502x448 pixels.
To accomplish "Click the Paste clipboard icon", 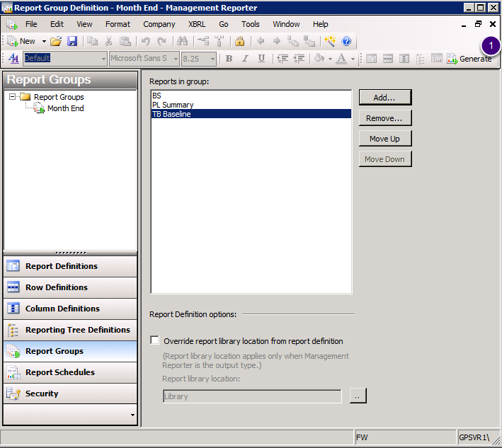I will tap(125, 41).
